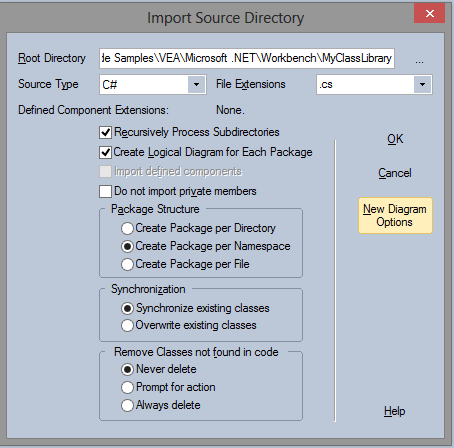
Task: Uncheck Recursively Process Subdirectories
Action: pos(106,132)
